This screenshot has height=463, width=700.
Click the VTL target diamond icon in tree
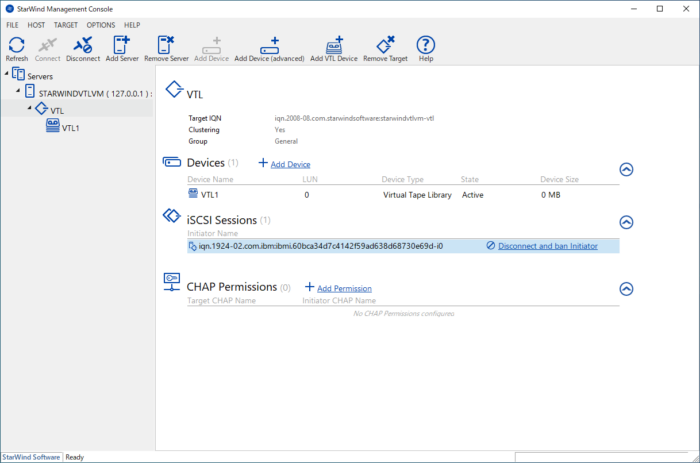42,108
